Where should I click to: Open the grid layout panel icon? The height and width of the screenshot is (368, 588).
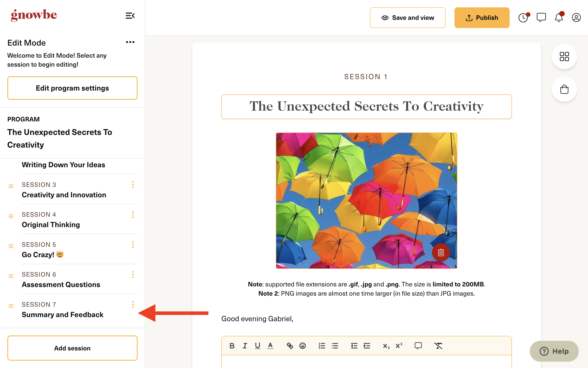pyautogui.click(x=564, y=56)
